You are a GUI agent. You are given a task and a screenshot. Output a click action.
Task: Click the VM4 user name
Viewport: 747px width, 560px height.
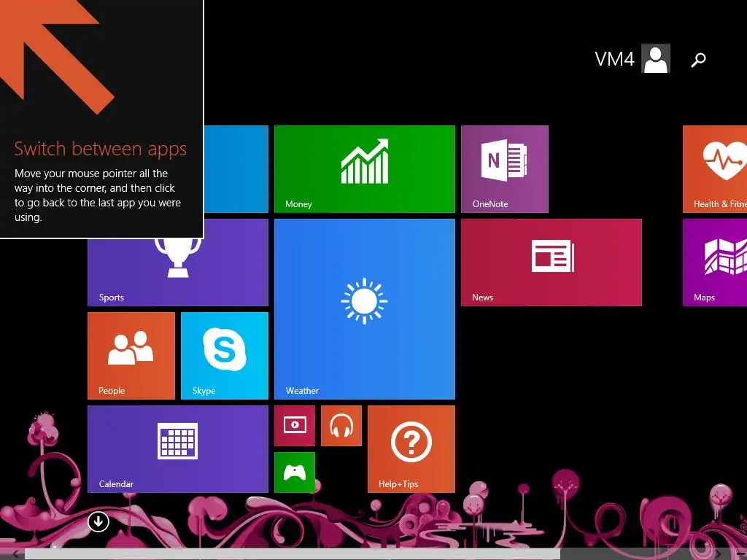pos(614,59)
